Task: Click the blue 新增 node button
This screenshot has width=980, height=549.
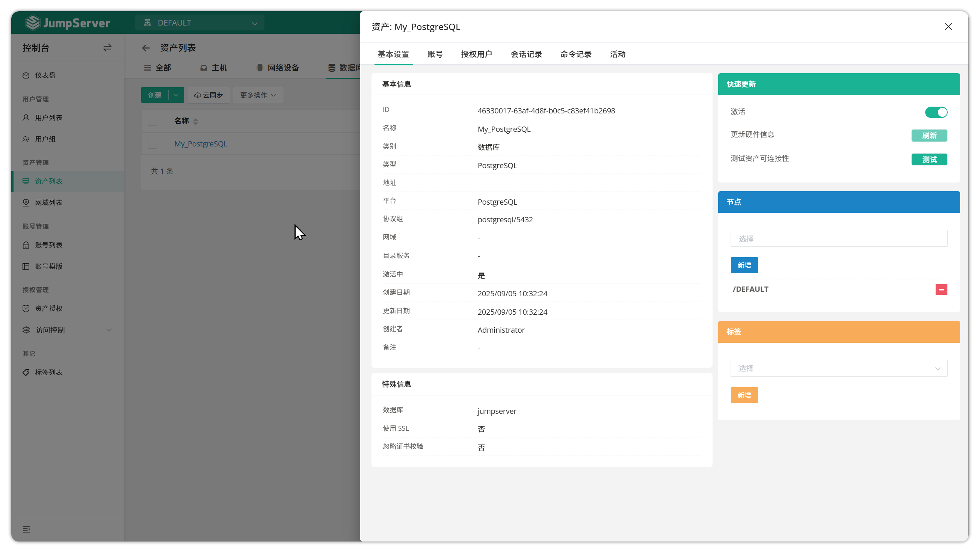Action: click(744, 265)
